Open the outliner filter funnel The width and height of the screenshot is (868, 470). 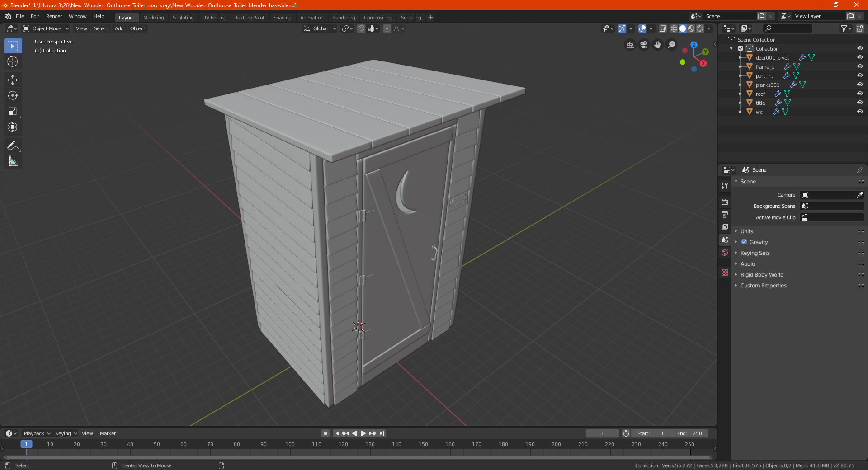pos(845,28)
